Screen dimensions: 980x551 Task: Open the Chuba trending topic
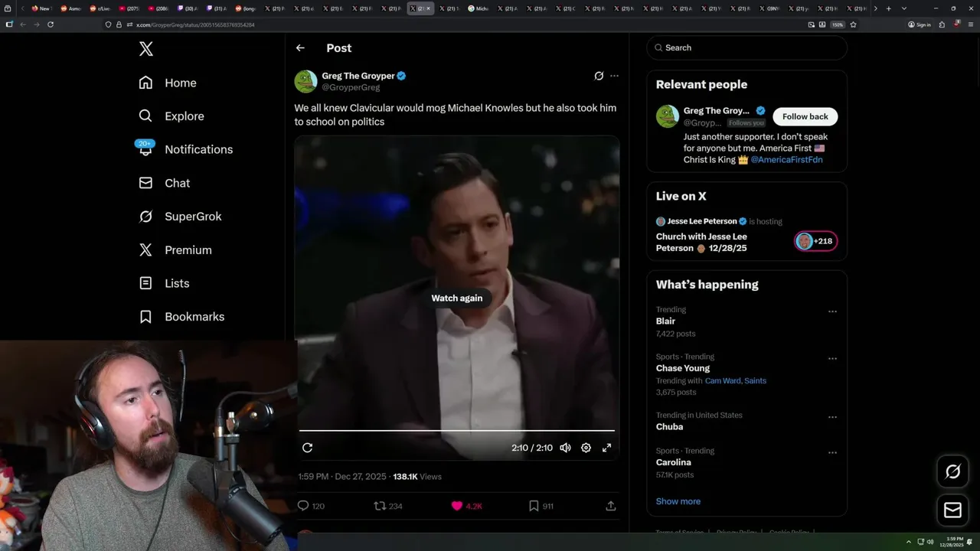point(669,426)
